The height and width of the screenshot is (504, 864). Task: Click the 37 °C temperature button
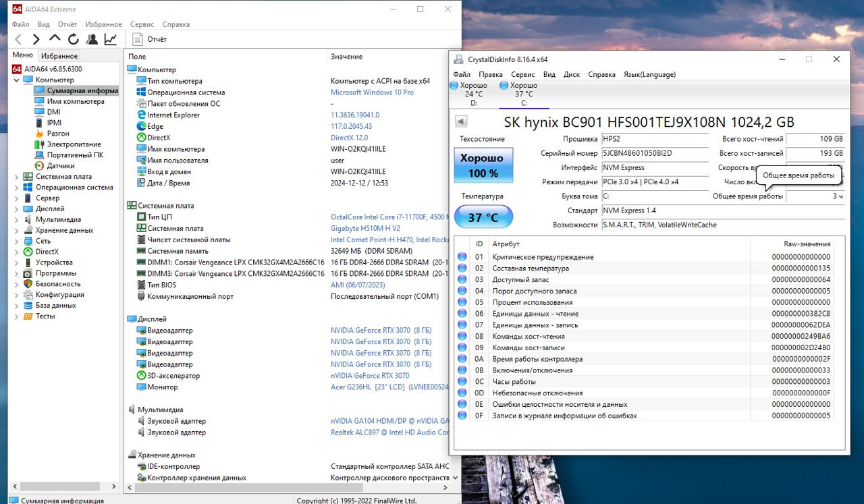pyautogui.click(x=483, y=217)
